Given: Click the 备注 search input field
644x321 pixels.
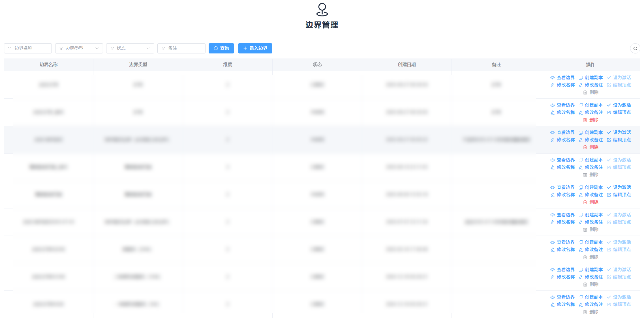Looking at the screenshot, I should pos(181,48).
